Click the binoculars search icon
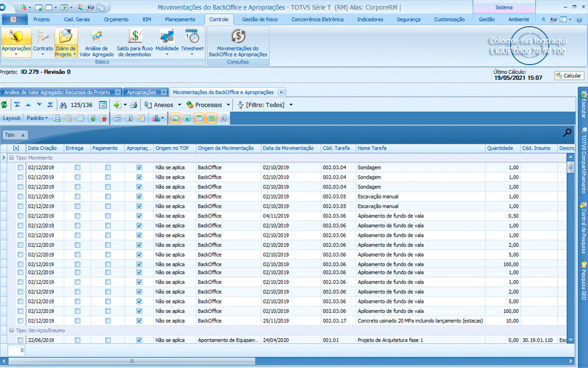588x368 pixels. click(63, 105)
